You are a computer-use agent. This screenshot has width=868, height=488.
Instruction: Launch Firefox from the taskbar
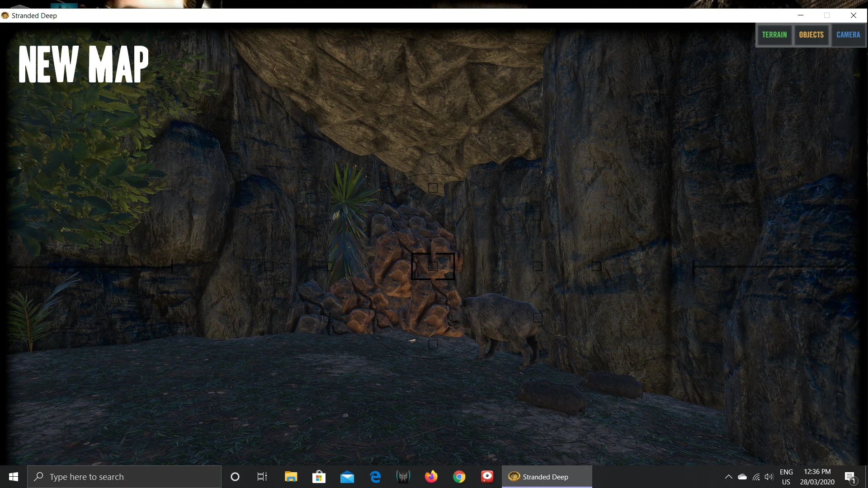coord(431,477)
